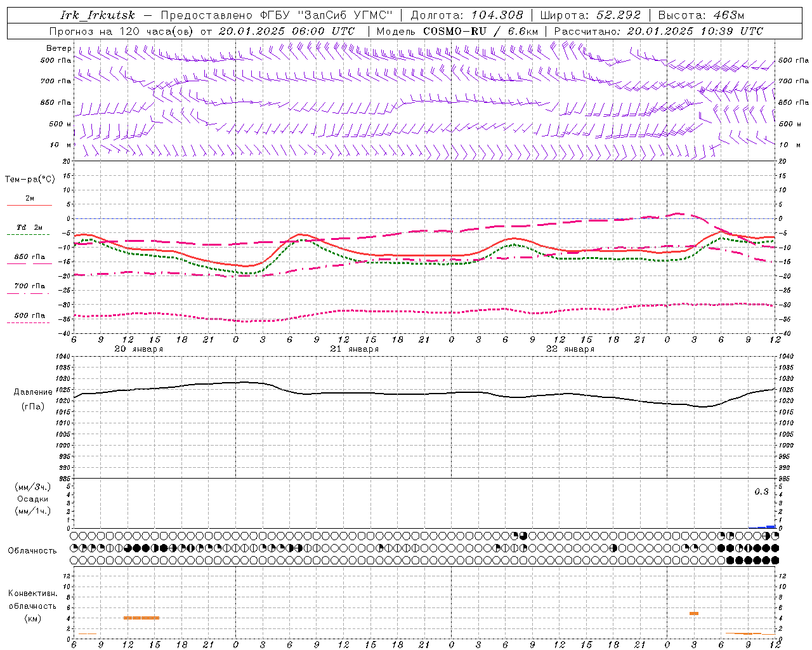Click the 'Тем-ра(°C)' temperature panel label

(30, 180)
